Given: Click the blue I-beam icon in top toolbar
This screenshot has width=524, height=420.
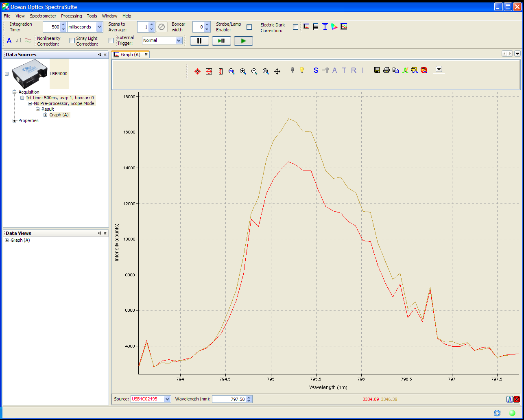Looking at the screenshot, I should 325,26.
